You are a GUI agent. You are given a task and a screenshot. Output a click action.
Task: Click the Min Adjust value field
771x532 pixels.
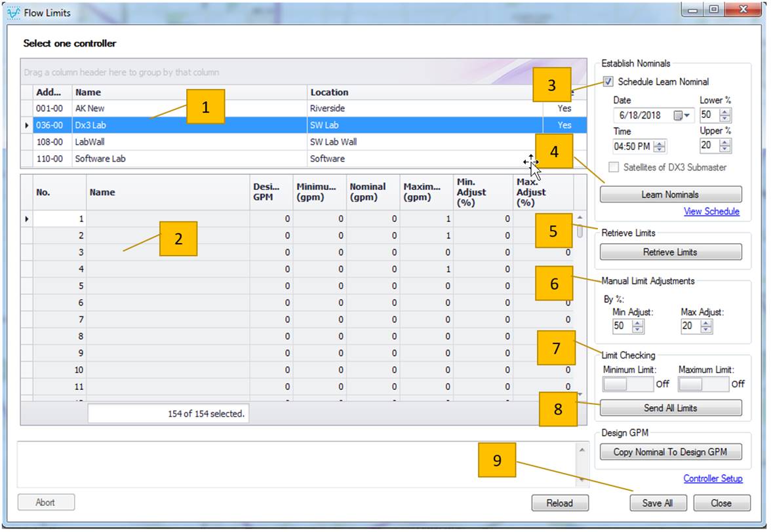pyautogui.click(x=622, y=326)
